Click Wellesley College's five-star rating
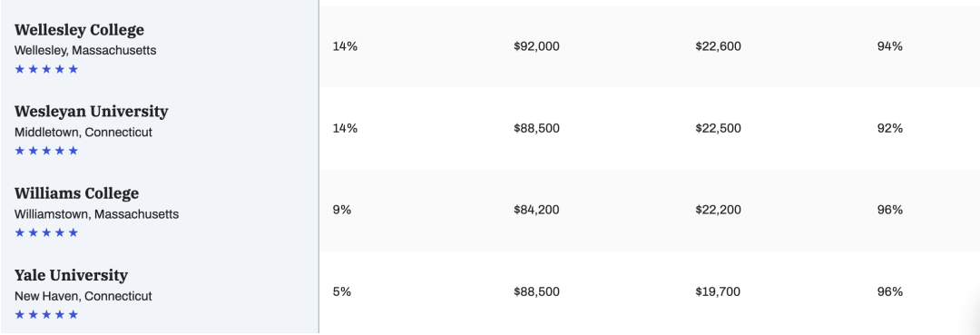980x335 pixels. pyautogui.click(x=46, y=69)
